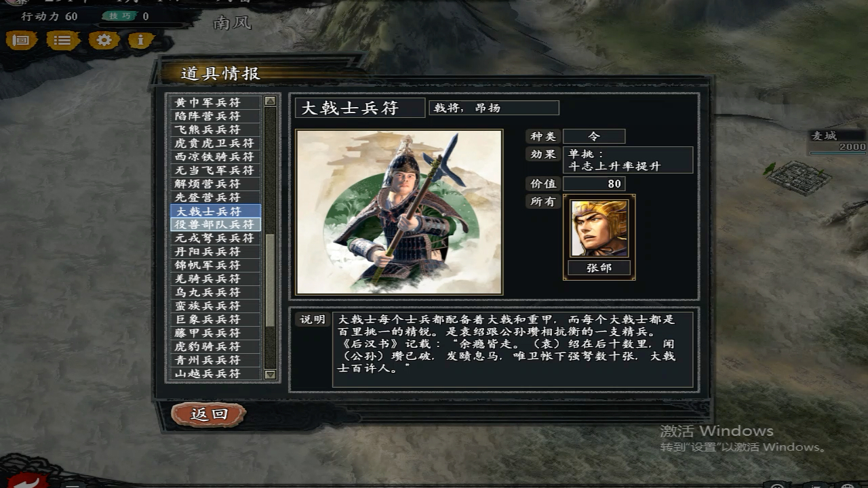
Task: Click the 大戟士 soldier illustration
Action: [x=399, y=212]
